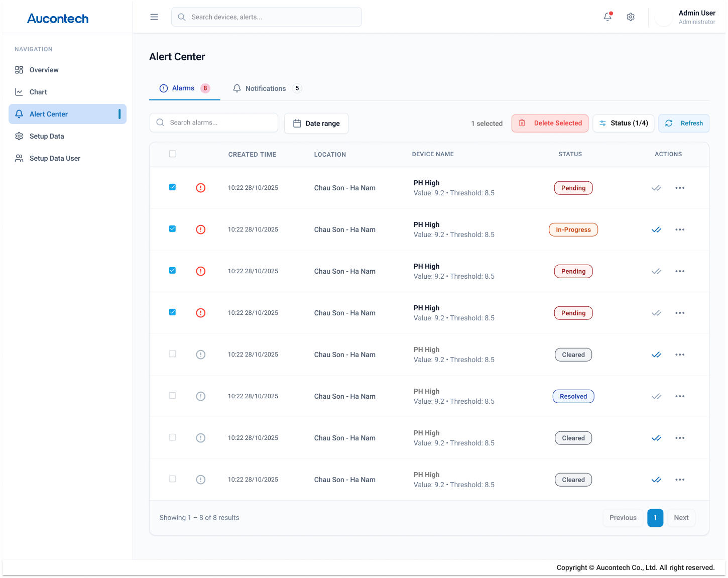Open the Status (1/4) filter dropdown
This screenshot has height=578, width=728.
coord(624,123)
